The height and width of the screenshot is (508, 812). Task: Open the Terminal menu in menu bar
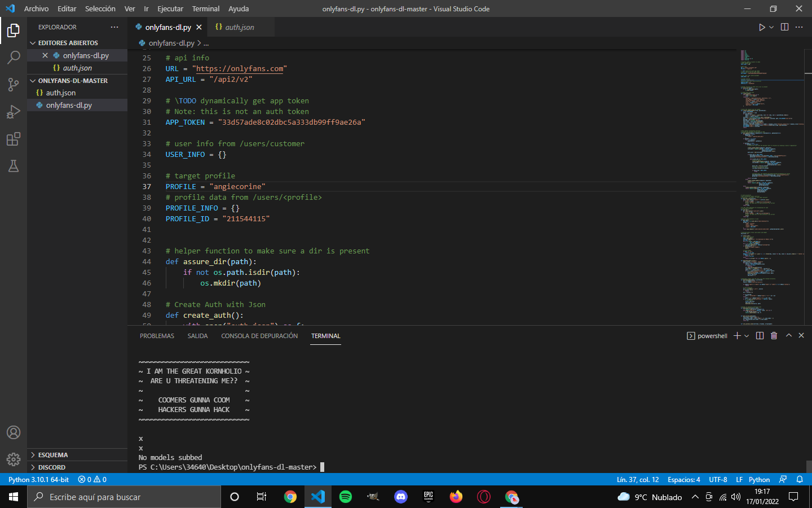(206, 8)
